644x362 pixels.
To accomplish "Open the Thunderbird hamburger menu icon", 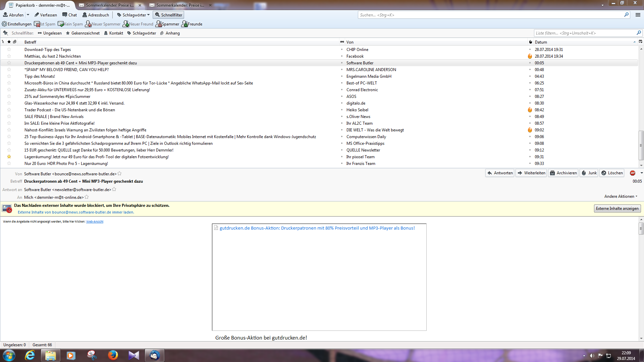I will click(638, 15).
